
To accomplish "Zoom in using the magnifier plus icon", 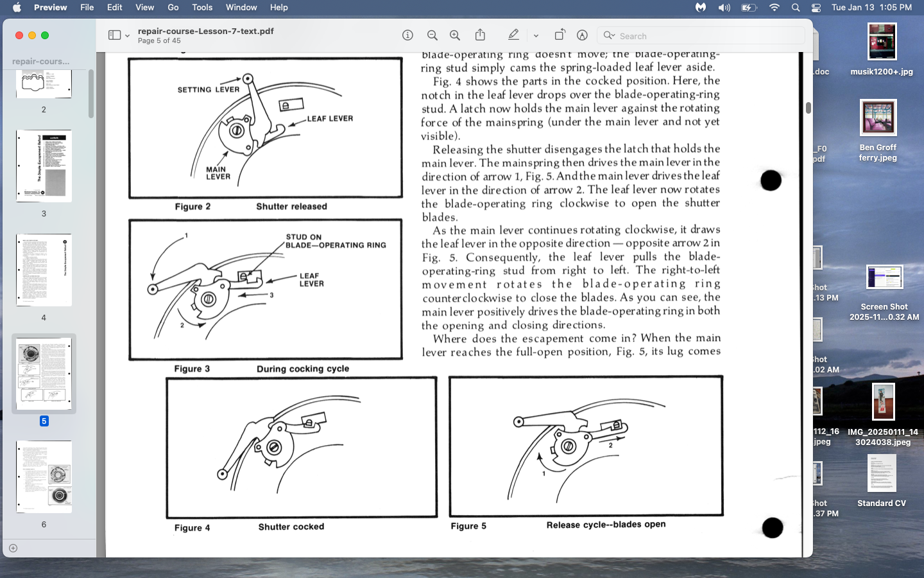I will pyautogui.click(x=455, y=35).
